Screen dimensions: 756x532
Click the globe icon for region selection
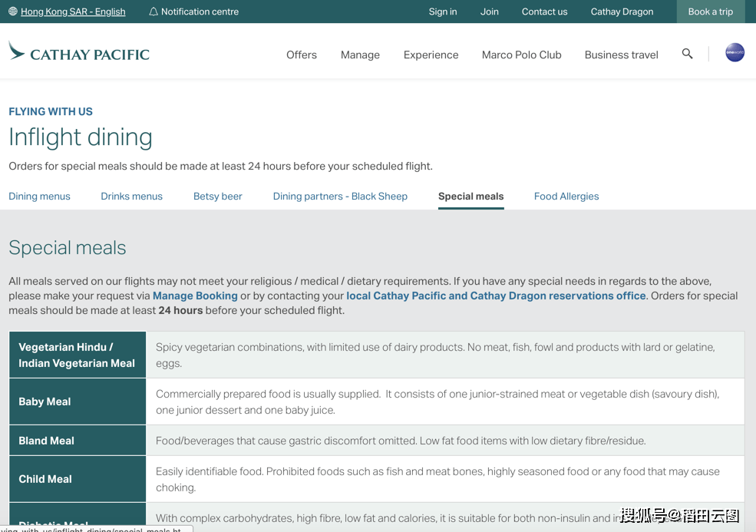coord(13,12)
